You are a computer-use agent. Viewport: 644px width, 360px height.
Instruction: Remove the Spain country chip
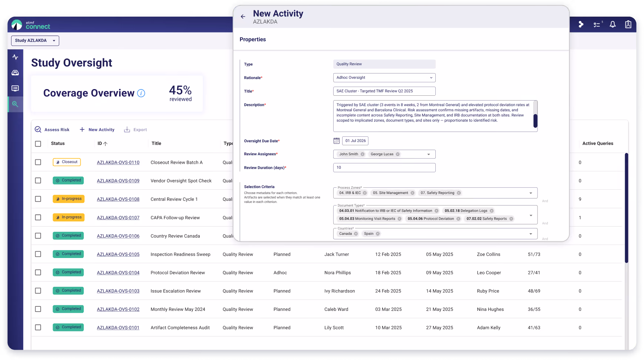[378, 234]
